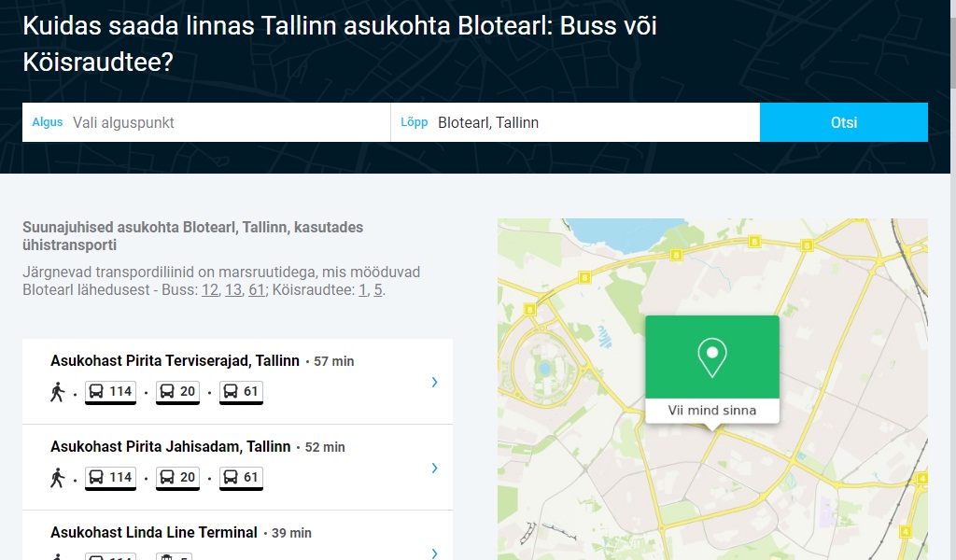Click bus 61 badge in Pirita Jahisadam route
Screen dimensions: 956x560
click(x=241, y=478)
